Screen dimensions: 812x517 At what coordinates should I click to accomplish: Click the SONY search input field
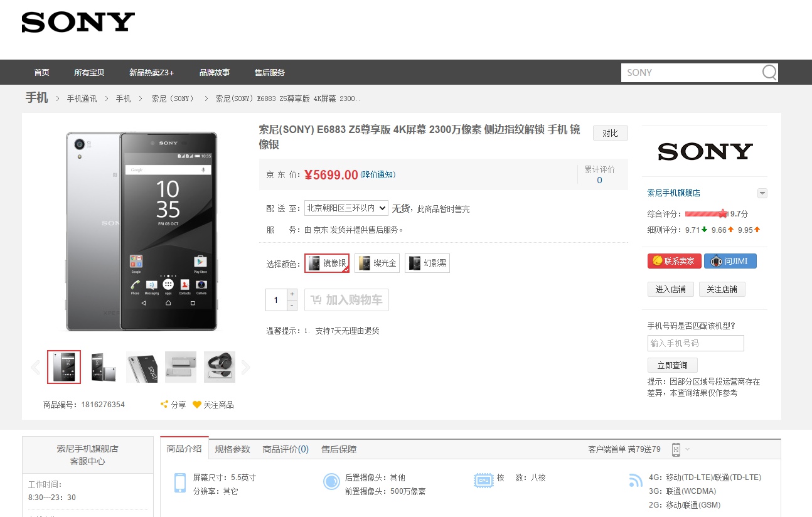tap(691, 73)
